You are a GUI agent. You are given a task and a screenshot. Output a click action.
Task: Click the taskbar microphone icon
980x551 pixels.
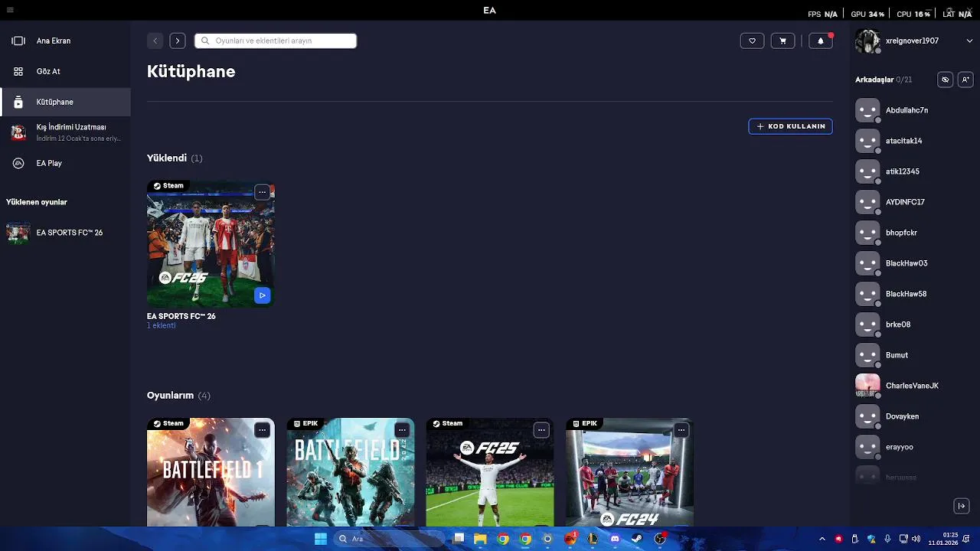[887, 539]
